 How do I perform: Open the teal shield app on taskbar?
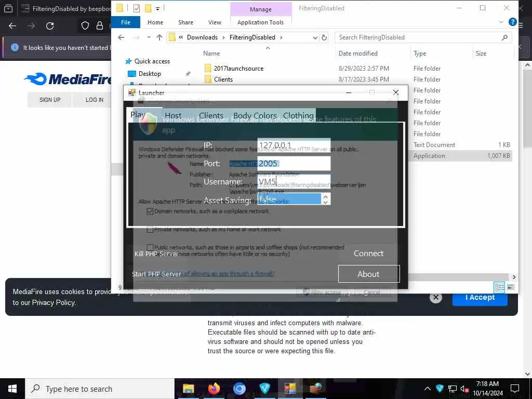[x=264, y=389]
